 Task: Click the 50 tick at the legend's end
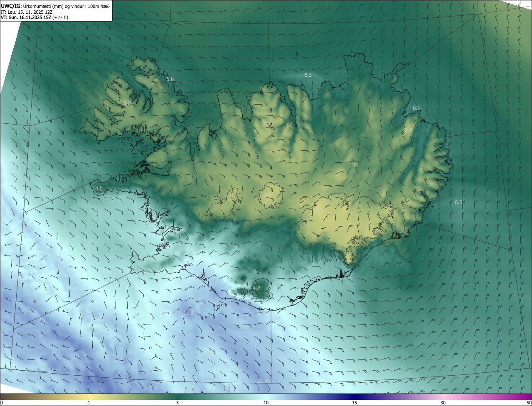(x=529, y=403)
